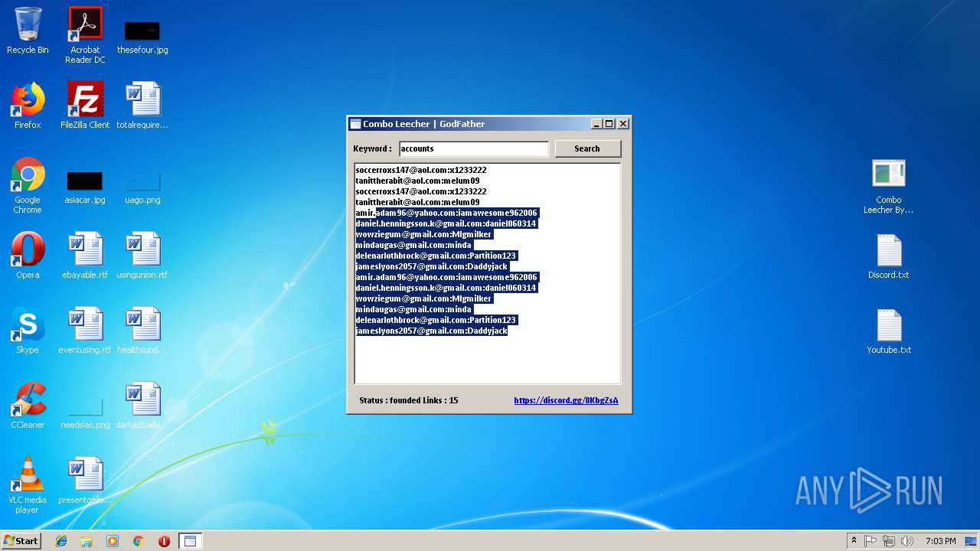Click the Status founded Links 15 text

[409, 400]
